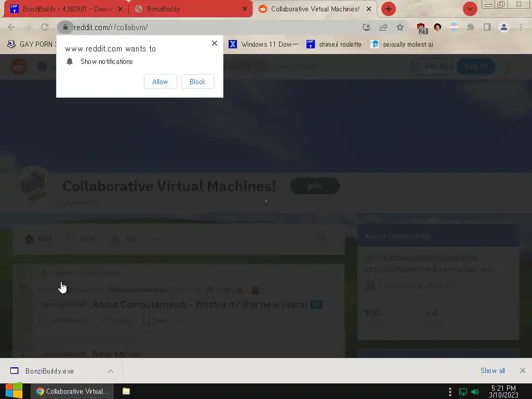Reload the current page

point(45,27)
